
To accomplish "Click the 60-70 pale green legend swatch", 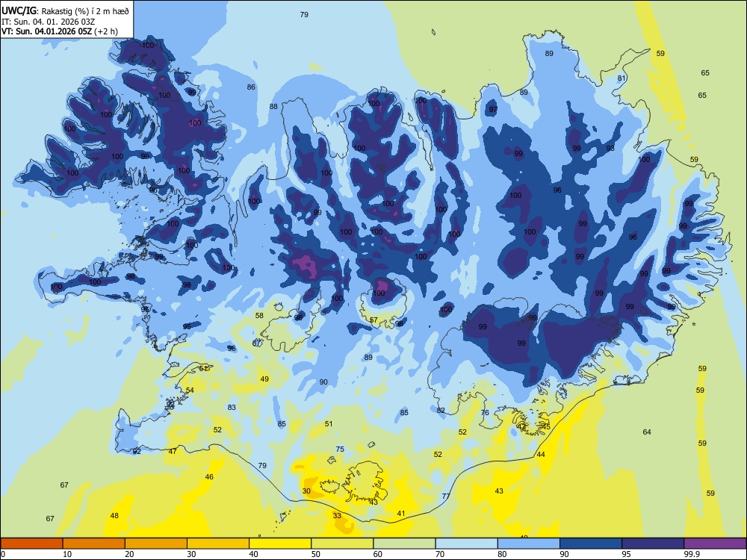I will click(404, 544).
